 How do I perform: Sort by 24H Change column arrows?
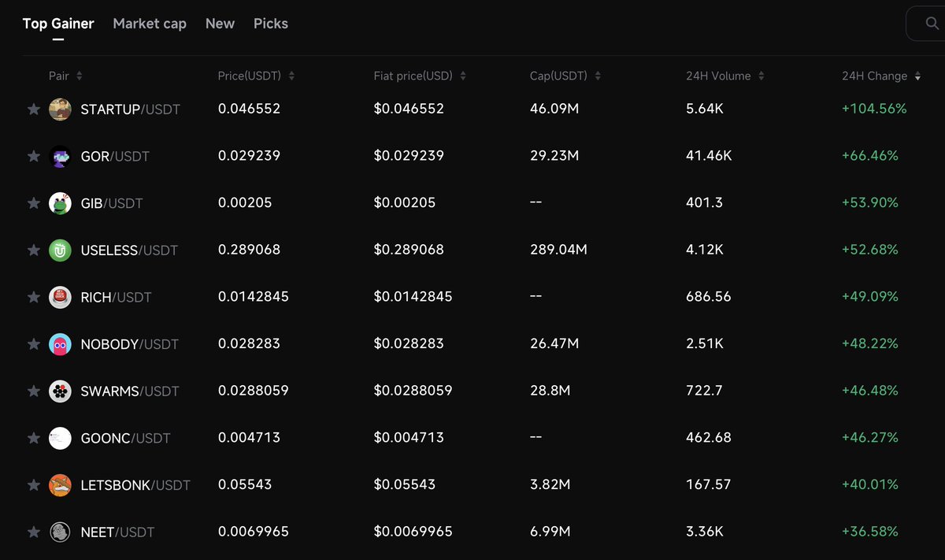pyautogui.click(x=917, y=76)
